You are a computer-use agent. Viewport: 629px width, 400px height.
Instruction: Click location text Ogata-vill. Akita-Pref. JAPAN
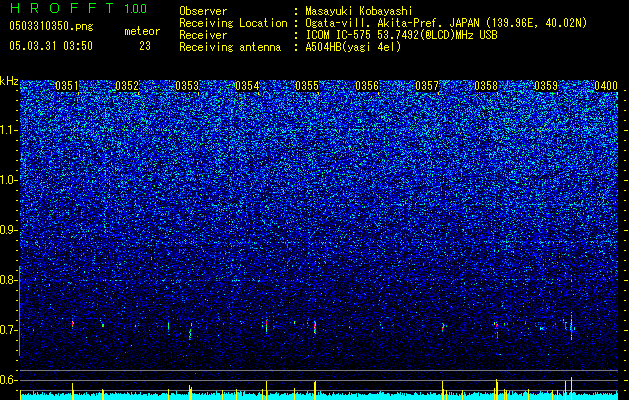tap(392, 23)
